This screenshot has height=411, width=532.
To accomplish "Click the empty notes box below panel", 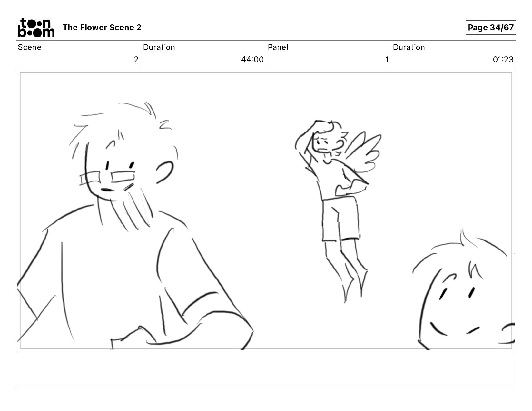I will (x=266, y=370).
